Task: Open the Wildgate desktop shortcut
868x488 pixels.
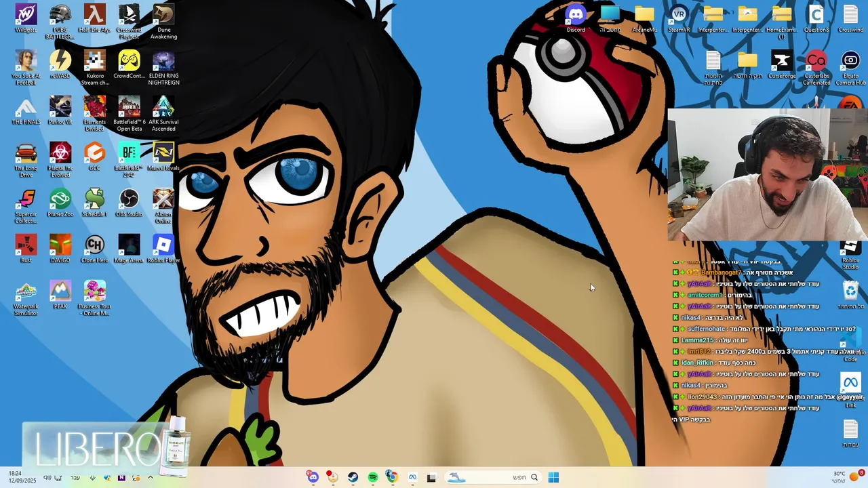Action: tap(26, 18)
